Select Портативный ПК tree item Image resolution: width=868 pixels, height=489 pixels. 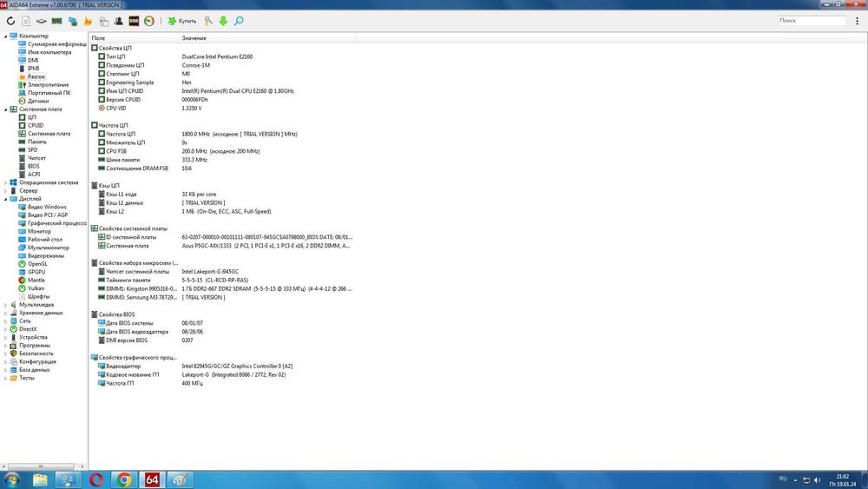[49, 92]
